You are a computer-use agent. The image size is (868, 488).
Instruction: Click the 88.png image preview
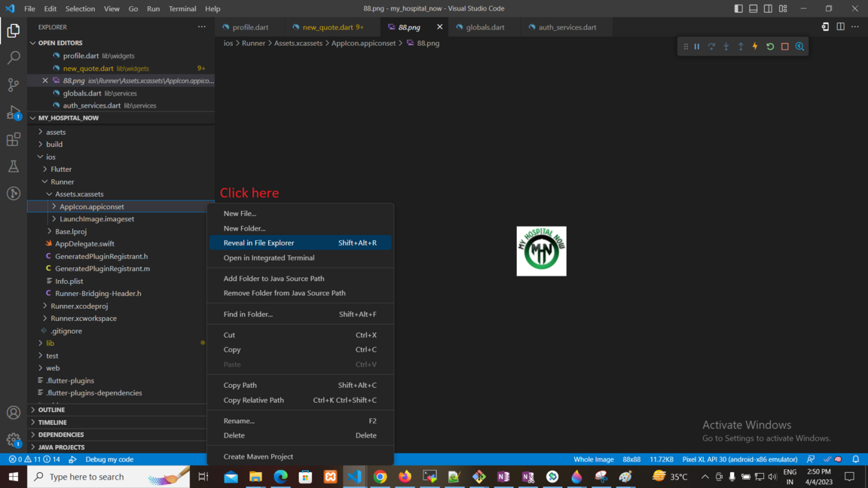[541, 251]
